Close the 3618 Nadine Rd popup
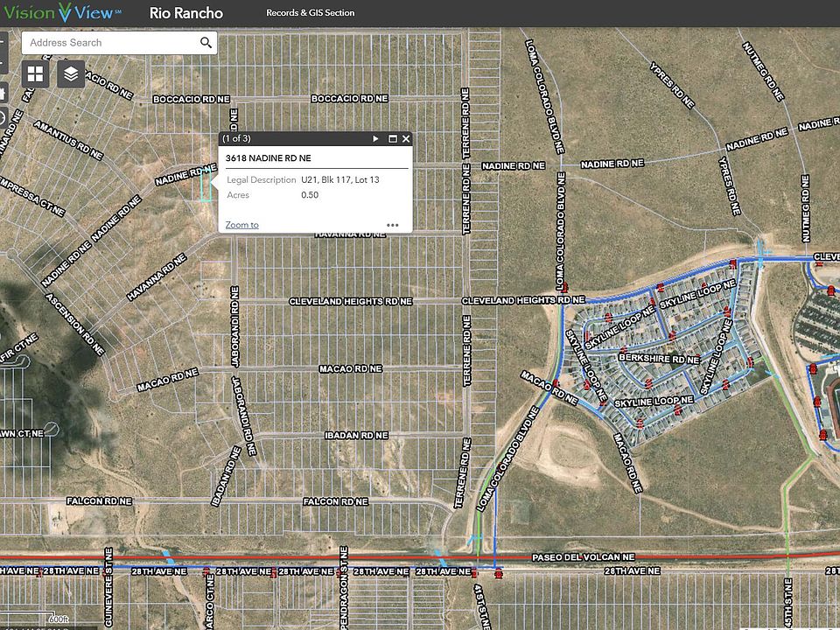Viewport: 840px width, 630px height. point(405,139)
